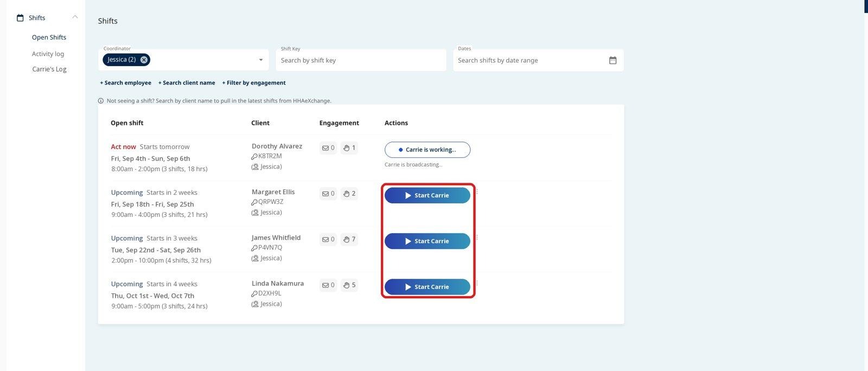Start Carrie for Margaret Ellis shift

427,195
